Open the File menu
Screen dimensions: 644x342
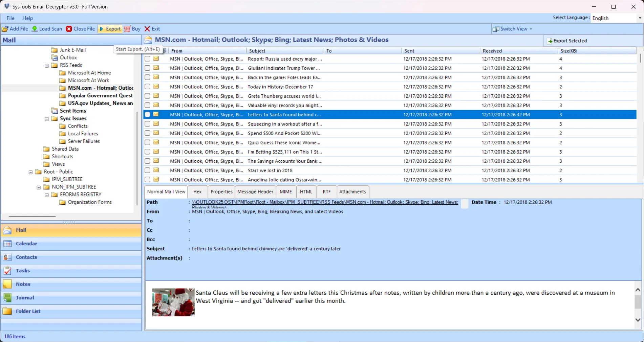pos(10,18)
